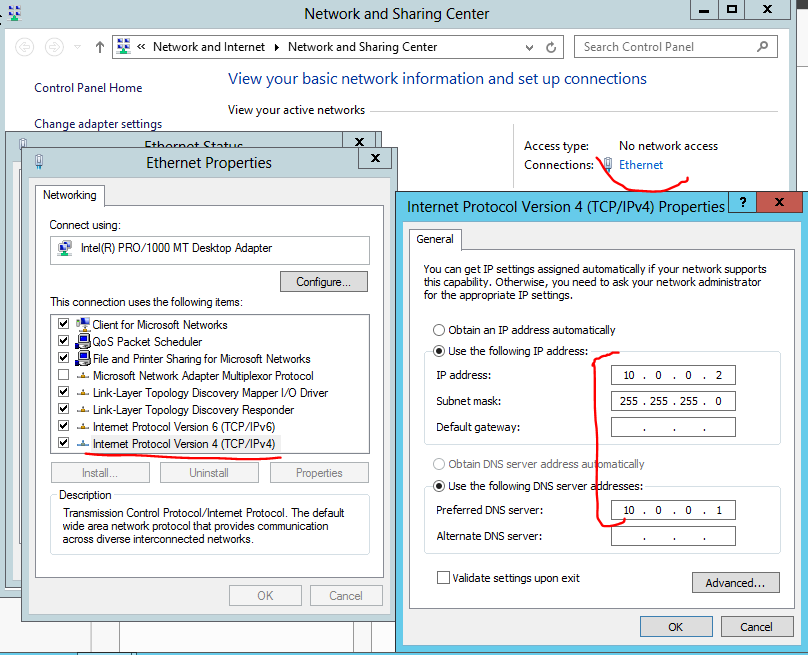
Task: Click Multiplexor Protocol item icon
Action: pos(82,376)
